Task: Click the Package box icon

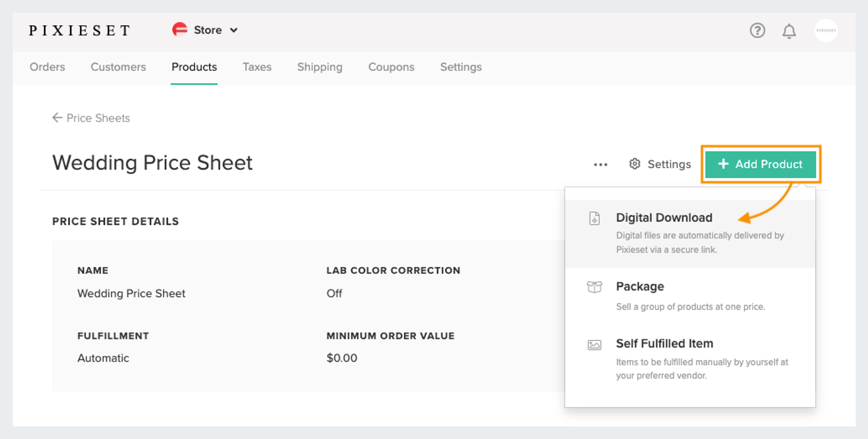Action: (x=594, y=287)
